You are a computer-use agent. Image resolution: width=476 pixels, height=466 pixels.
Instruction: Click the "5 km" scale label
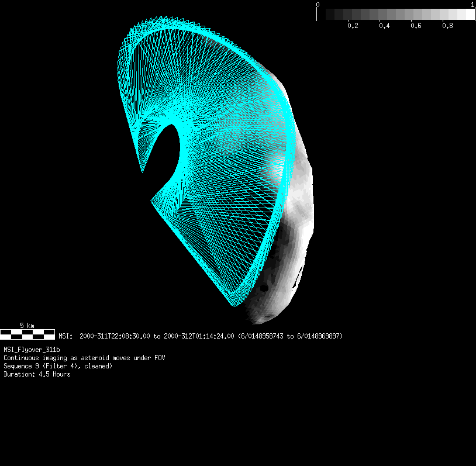27,325
